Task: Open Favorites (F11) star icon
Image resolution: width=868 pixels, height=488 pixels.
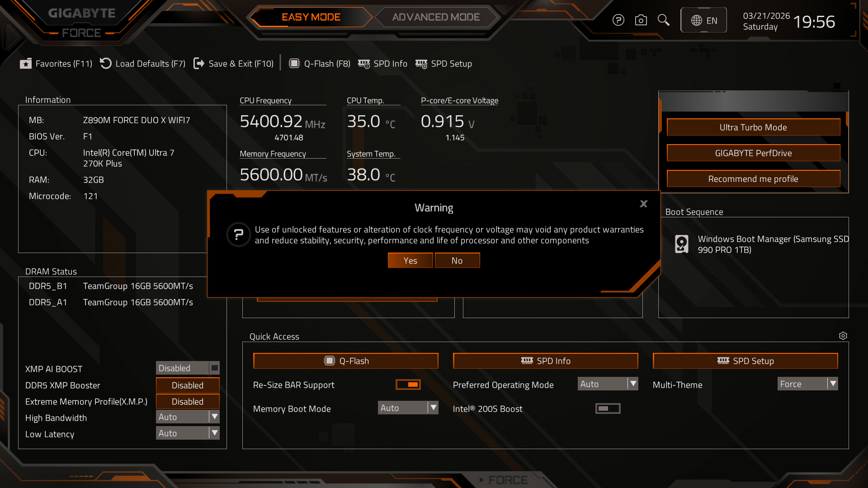Action: click(x=26, y=64)
